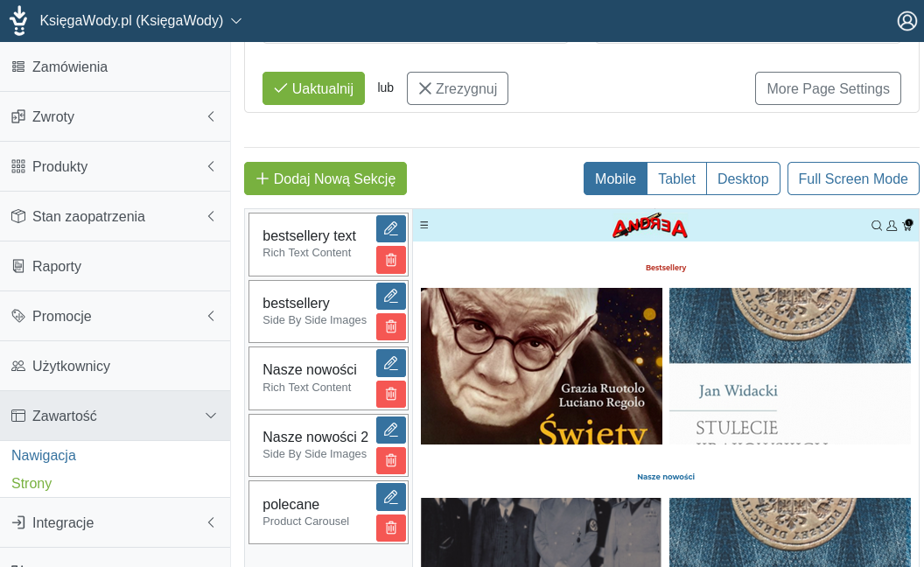Delete the 'Nasze nowości' Rich Text section
The height and width of the screenshot is (567, 924).
(x=391, y=394)
